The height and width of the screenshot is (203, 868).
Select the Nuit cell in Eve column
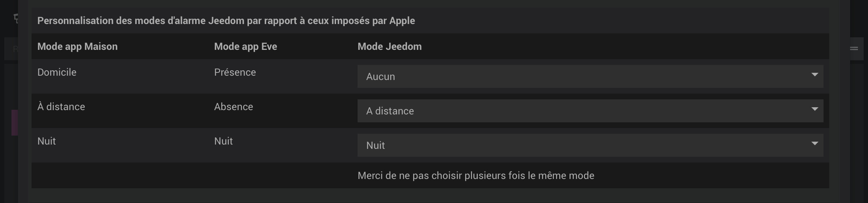click(223, 141)
